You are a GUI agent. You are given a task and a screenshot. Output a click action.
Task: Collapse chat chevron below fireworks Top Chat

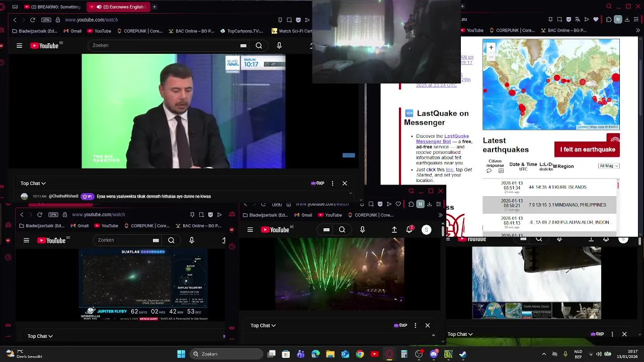click(433, 335)
